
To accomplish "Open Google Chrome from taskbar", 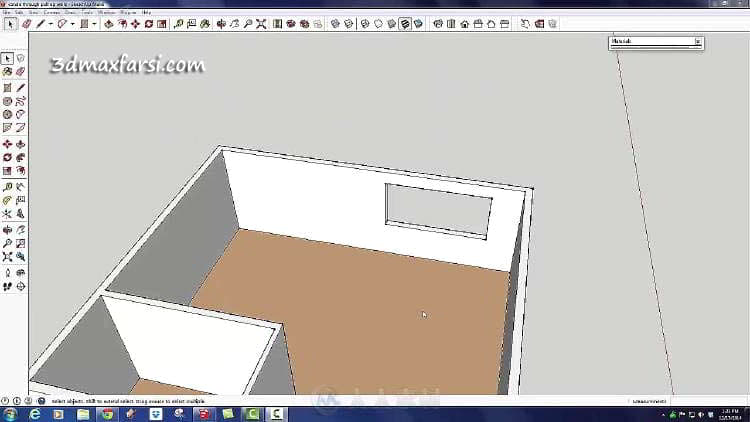I will click(x=108, y=414).
